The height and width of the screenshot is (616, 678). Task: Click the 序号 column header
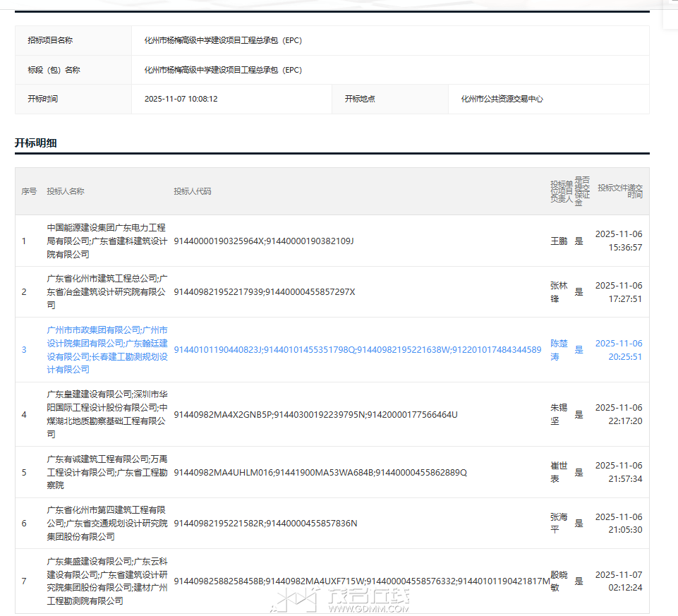pyautogui.click(x=29, y=191)
